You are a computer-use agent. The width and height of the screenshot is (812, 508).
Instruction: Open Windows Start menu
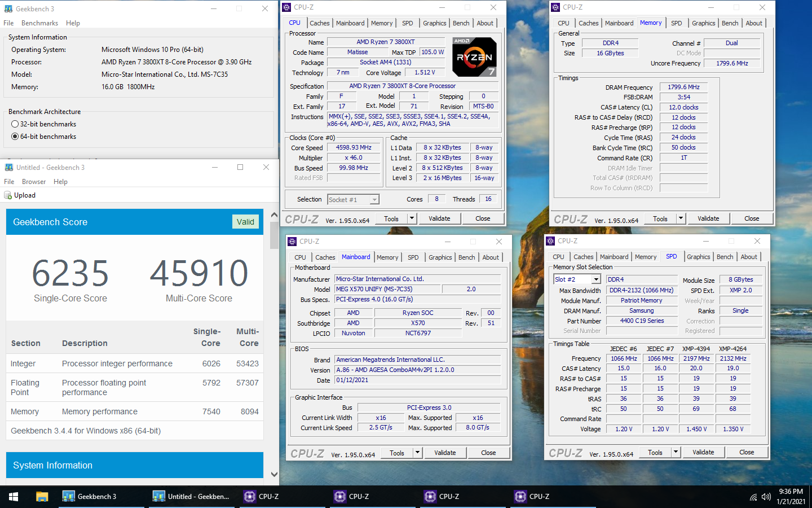(x=14, y=497)
